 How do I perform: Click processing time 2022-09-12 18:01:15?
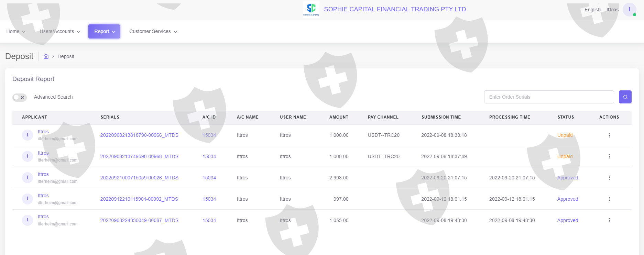[512, 199]
